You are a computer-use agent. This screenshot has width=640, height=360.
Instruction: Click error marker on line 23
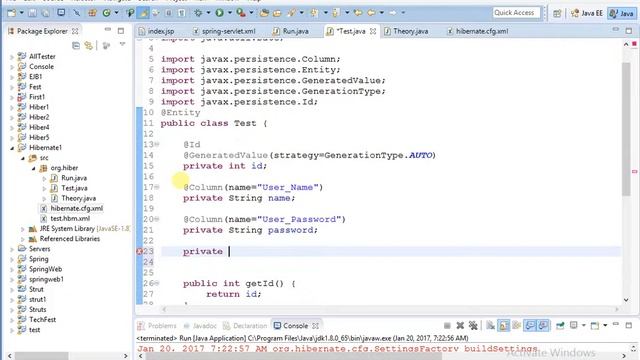139,251
